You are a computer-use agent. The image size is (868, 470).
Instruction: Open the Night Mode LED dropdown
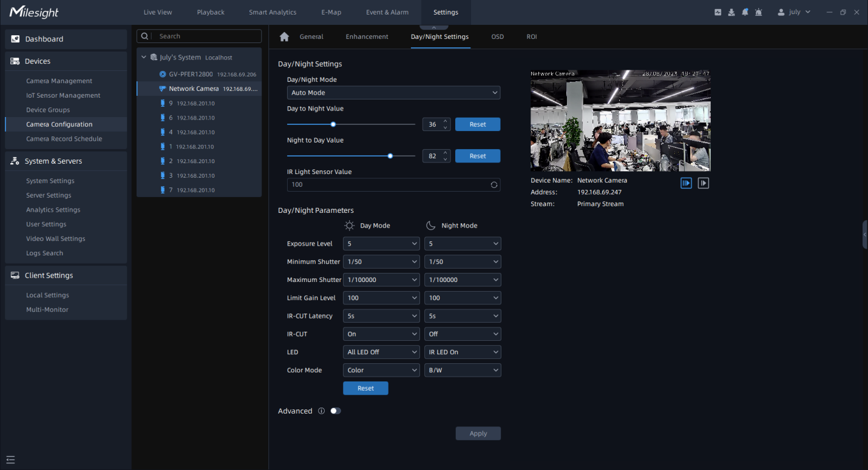click(x=463, y=352)
